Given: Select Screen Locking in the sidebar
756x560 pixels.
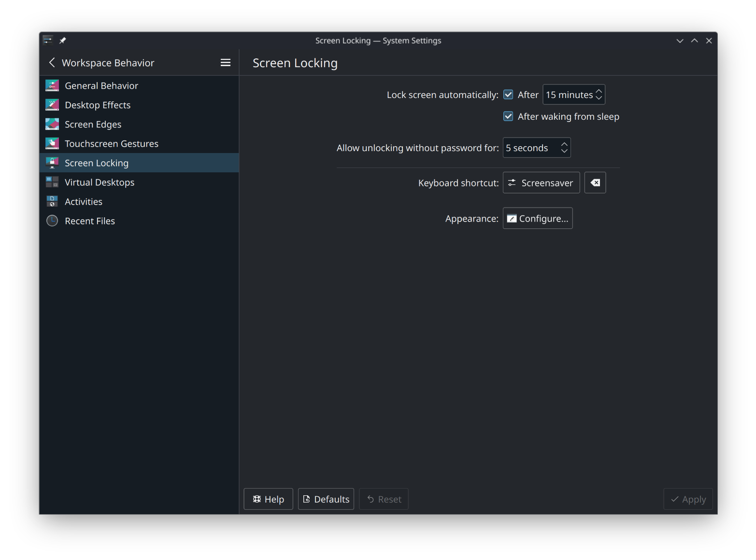Looking at the screenshot, I should [x=97, y=163].
